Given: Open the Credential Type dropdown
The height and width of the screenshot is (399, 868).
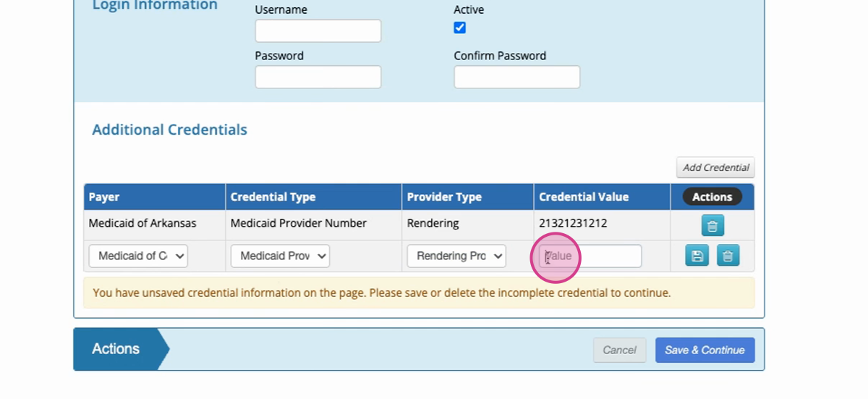Looking at the screenshot, I should (x=280, y=256).
